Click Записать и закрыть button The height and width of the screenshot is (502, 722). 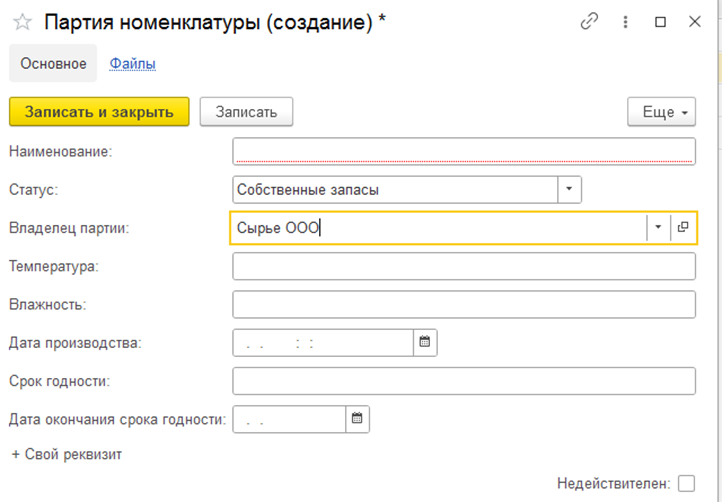tap(99, 111)
